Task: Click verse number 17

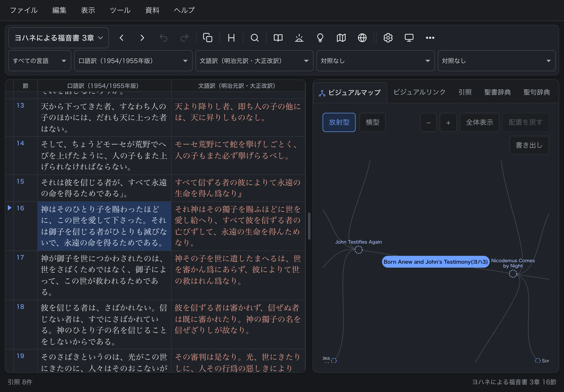Action: coord(20,257)
